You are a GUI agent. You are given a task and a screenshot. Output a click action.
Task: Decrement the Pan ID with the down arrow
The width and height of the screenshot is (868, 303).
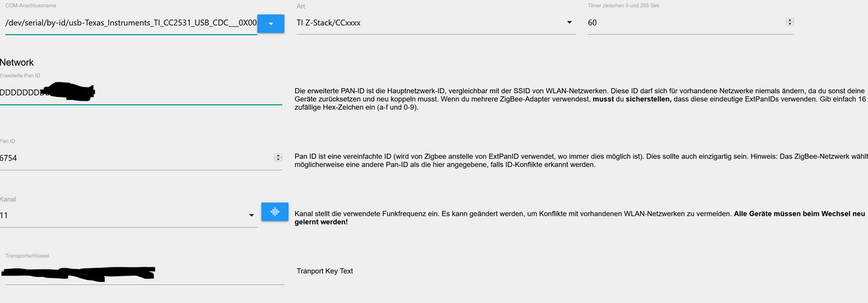278,160
